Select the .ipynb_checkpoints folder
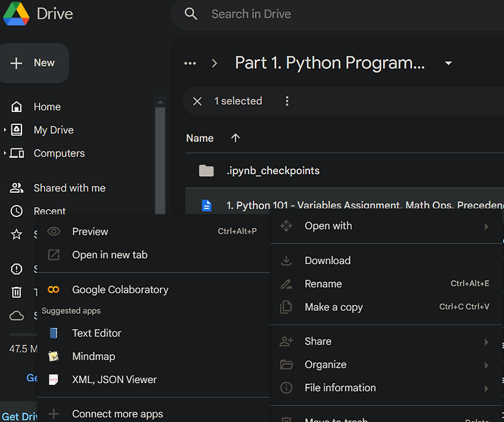The image size is (504, 422). coord(345,171)
